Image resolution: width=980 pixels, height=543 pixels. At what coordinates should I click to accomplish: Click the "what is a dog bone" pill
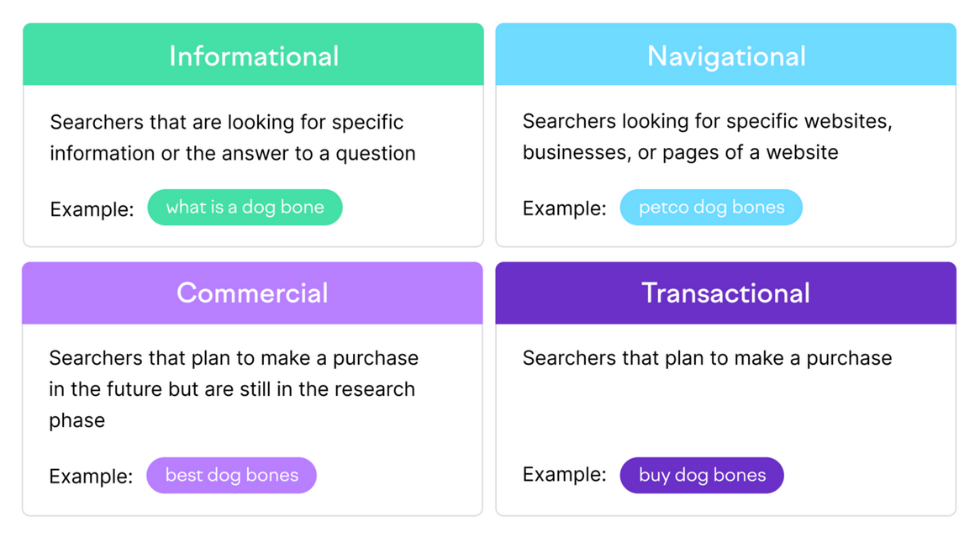[x=245, y=208]
